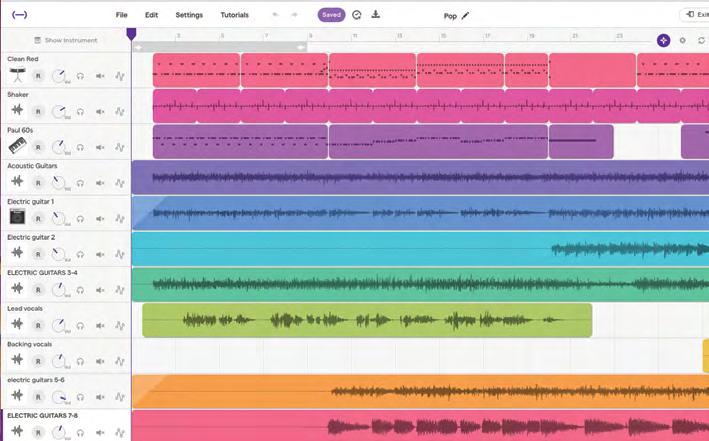Open automation for ELECTRIC GUITARS 3-4

(120, 290)
